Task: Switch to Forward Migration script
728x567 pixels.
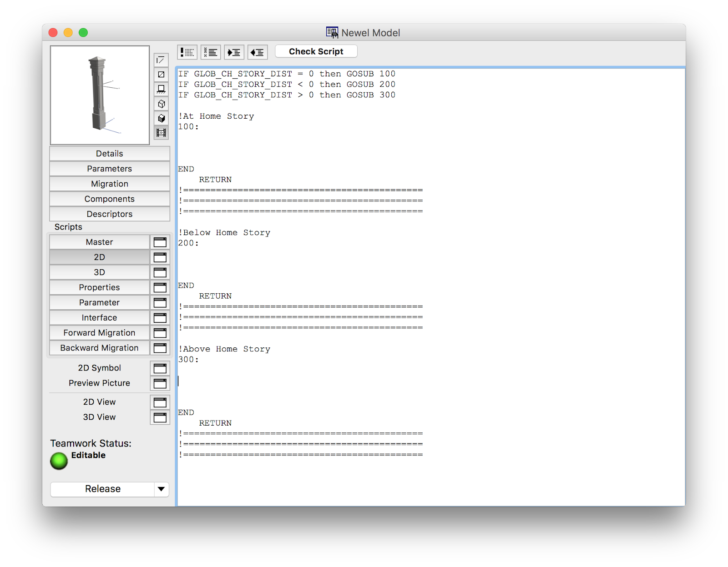Action: (99, 333)
